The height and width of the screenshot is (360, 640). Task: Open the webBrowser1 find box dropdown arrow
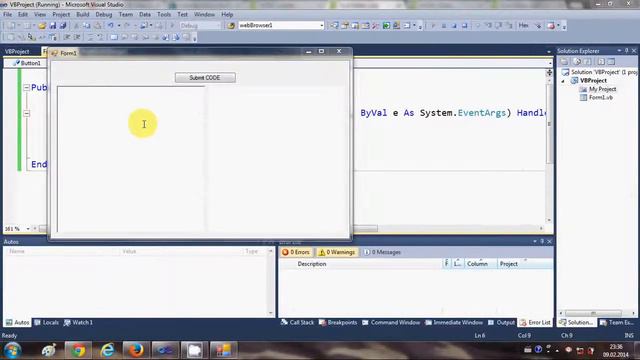coord(322,25)
